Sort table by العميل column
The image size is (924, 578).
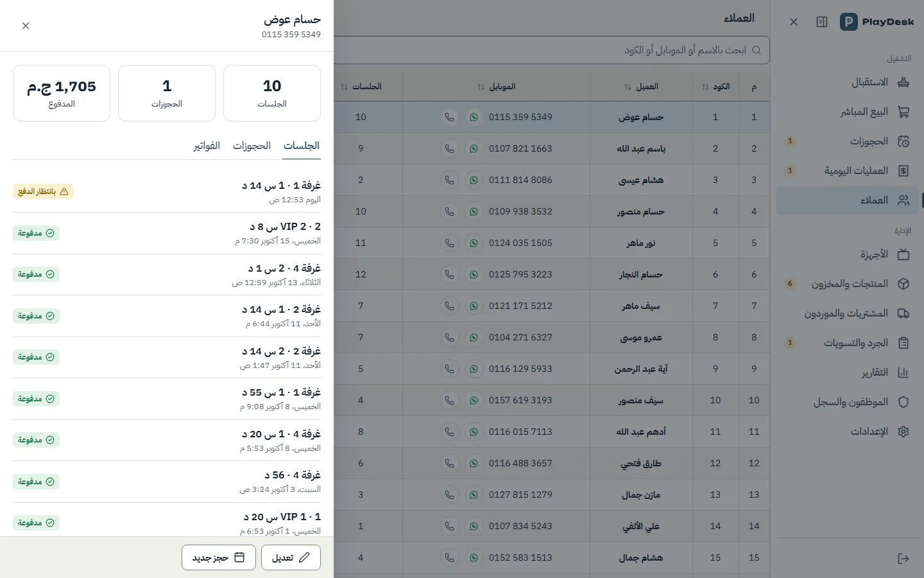641,87
